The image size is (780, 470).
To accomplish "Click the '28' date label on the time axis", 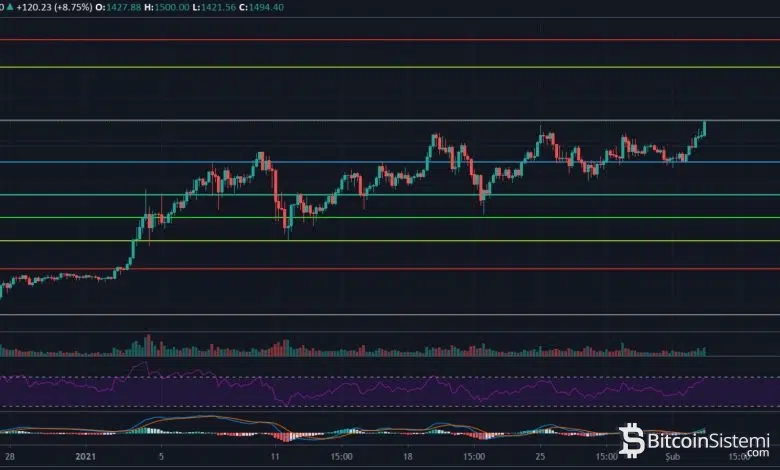I will (10, 456).
